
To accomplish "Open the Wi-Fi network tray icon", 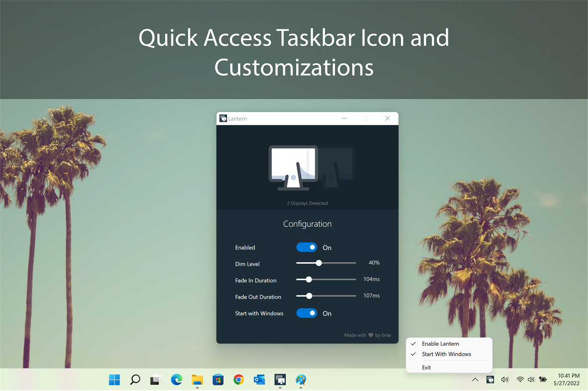I will point(520,380).
